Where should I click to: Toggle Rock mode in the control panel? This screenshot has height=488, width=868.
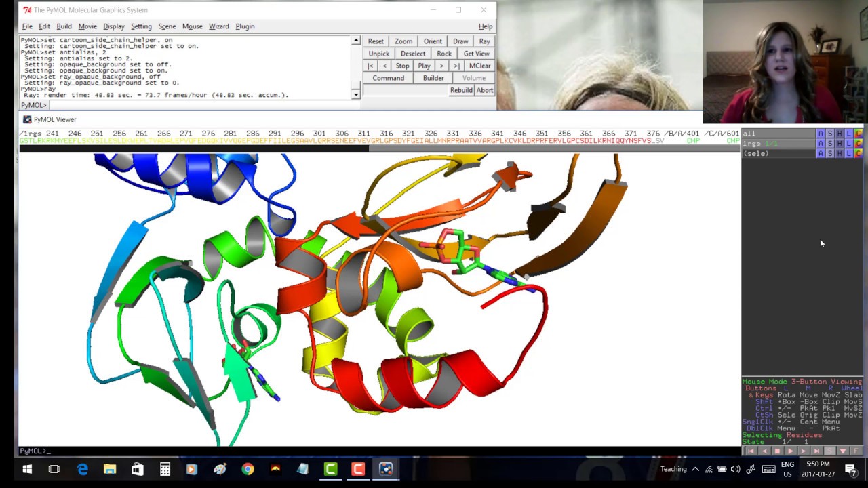(444, 54)
